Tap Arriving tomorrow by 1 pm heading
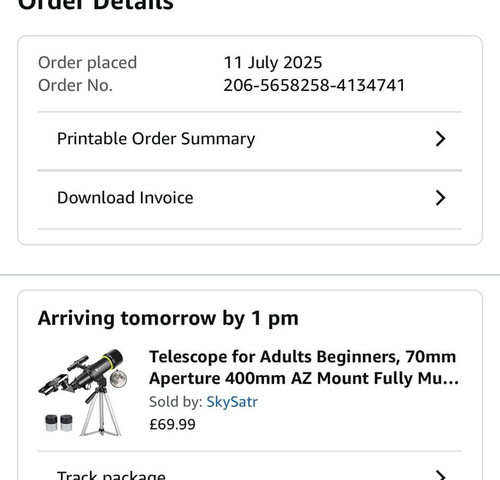The image size is (500, 480). pos(168,318)
